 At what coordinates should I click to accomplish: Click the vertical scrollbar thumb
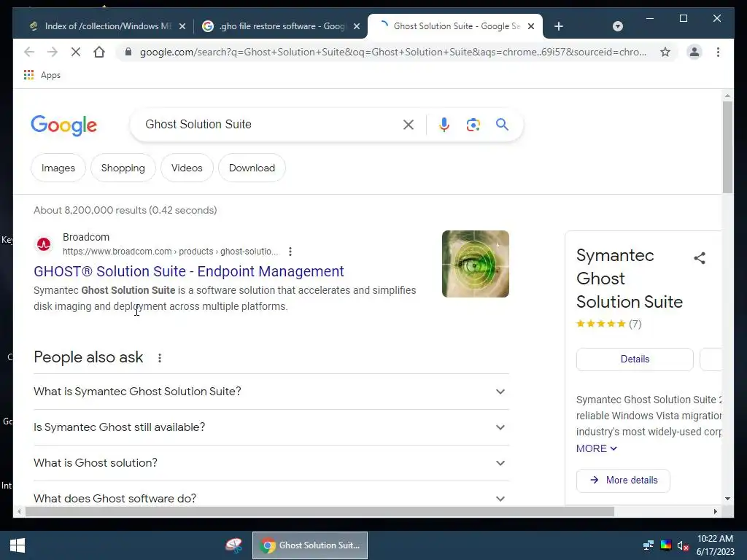point(727,147)
